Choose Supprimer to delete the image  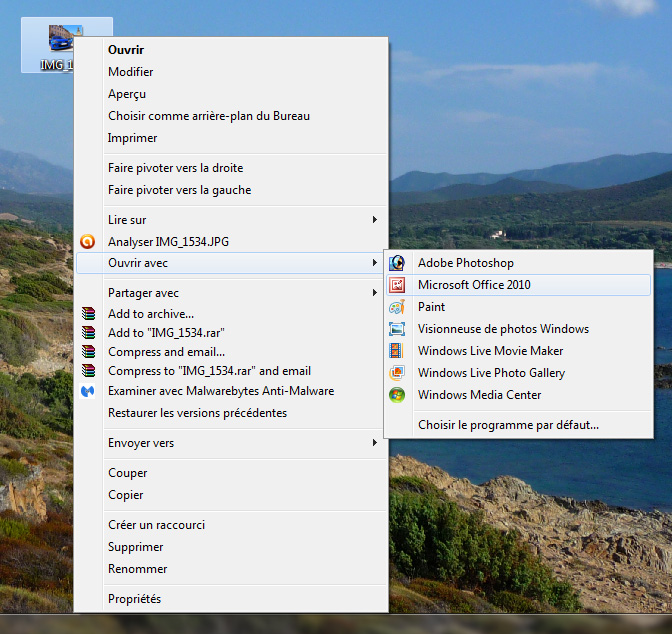click(136, 547)
